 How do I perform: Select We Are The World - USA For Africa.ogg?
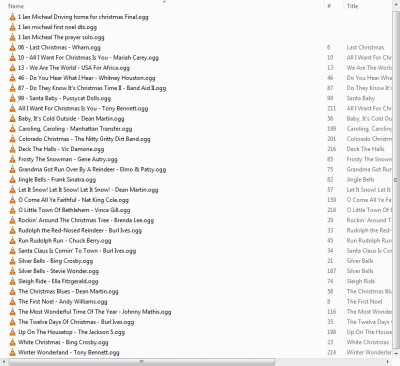74,68
